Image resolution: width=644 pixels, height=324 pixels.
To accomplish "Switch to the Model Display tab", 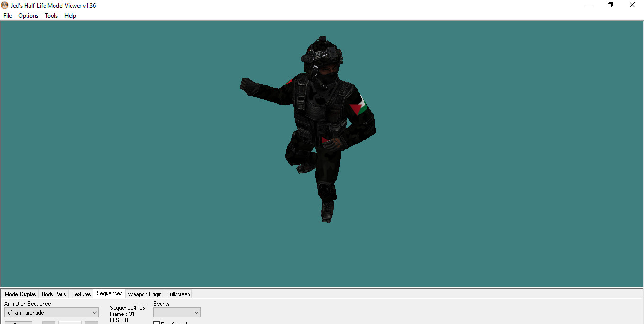I will click(x=20, y=294).
